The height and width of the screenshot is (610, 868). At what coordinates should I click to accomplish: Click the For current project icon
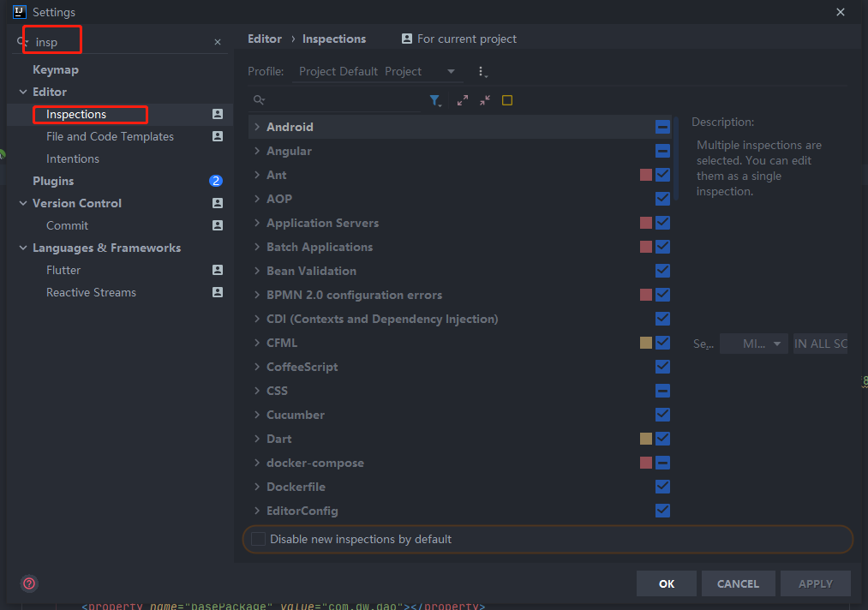point(407,39)
